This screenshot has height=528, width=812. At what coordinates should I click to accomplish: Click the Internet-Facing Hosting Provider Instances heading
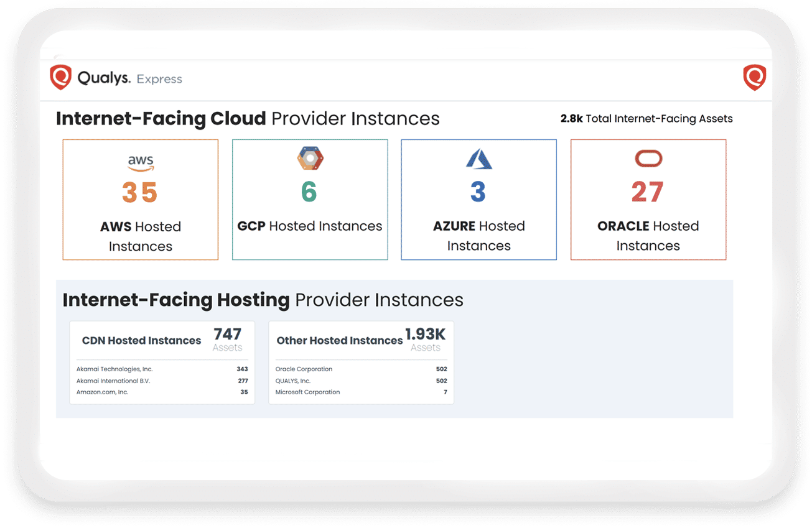point(263,300)
